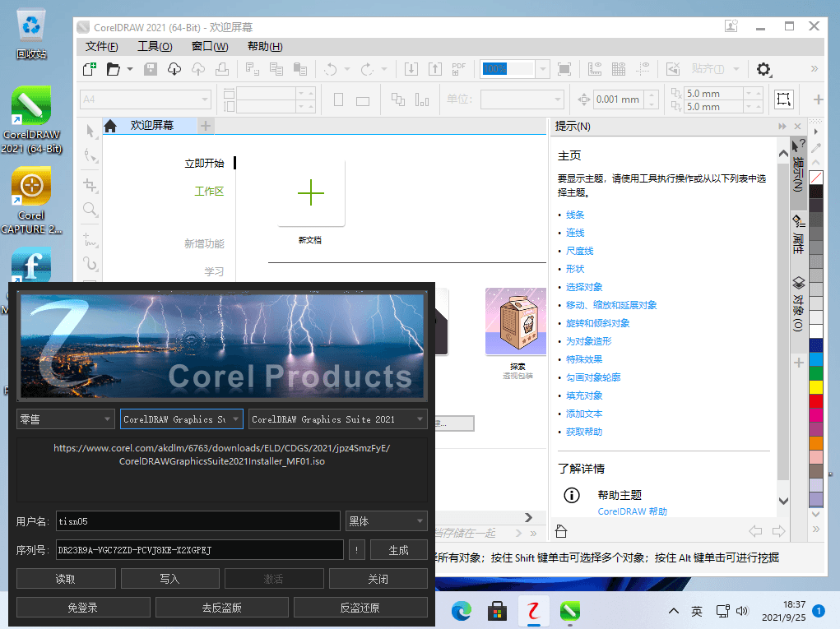The height and width of the screenshot is (629, 840).
Task: Select the Crop tool in toolbox
Action: coord(90,186)
